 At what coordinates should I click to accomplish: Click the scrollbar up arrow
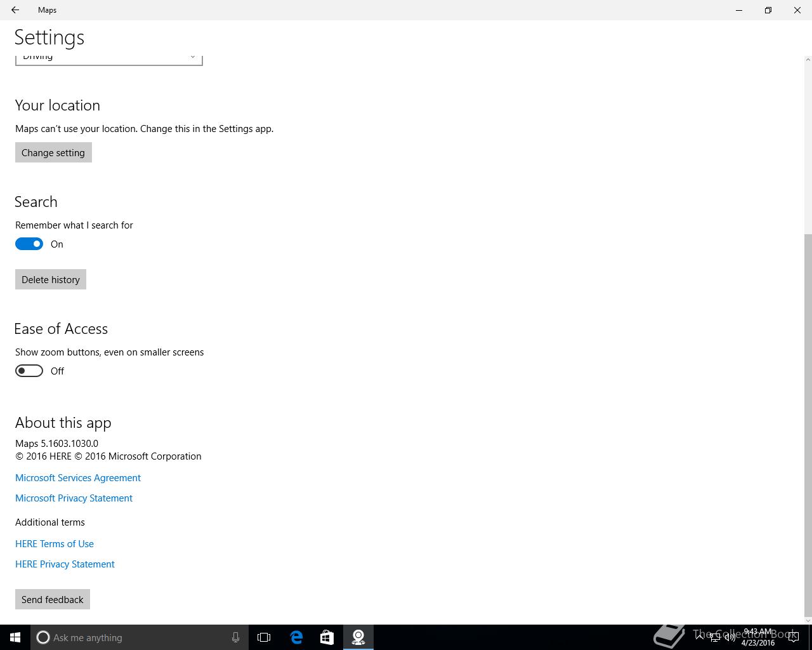(808, 60)
